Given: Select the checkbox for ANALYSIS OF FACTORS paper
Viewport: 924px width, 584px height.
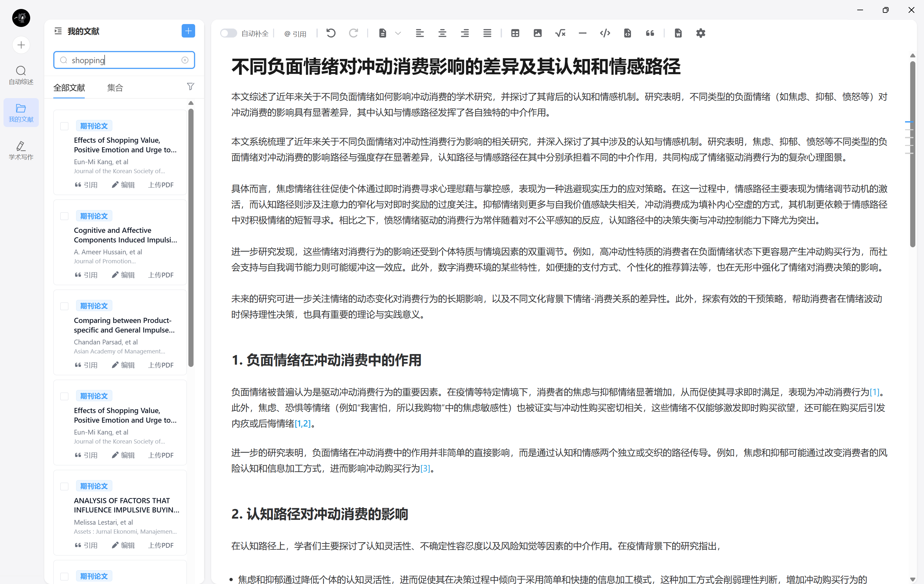Looking at the screenshot, I should tap(64, 486).
